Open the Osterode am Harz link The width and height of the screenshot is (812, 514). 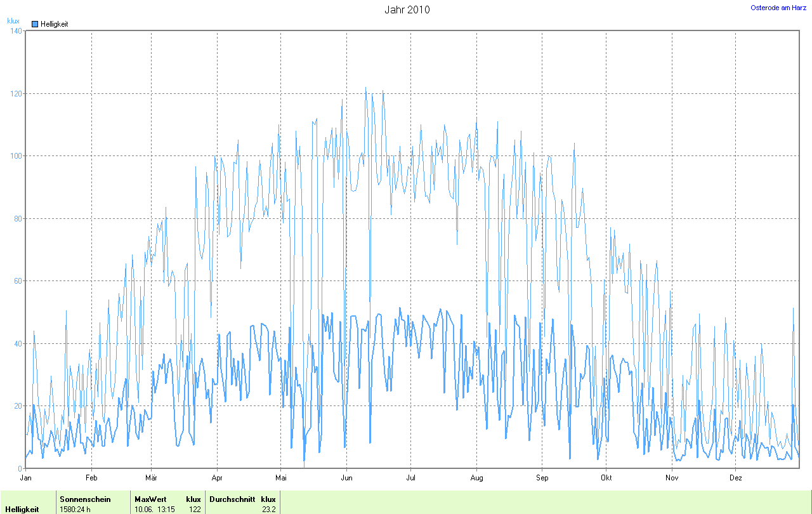click(x=778, y=8)
